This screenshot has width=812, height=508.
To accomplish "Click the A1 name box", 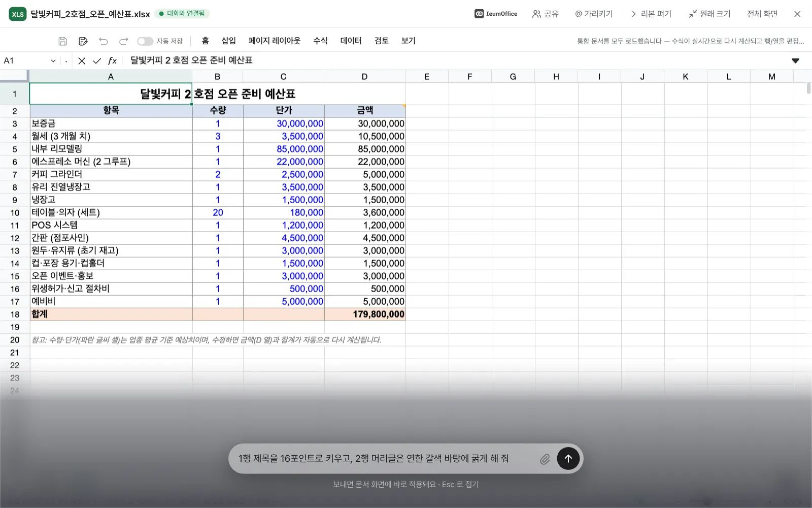I will pyautogui.click(x=25, y=61).
